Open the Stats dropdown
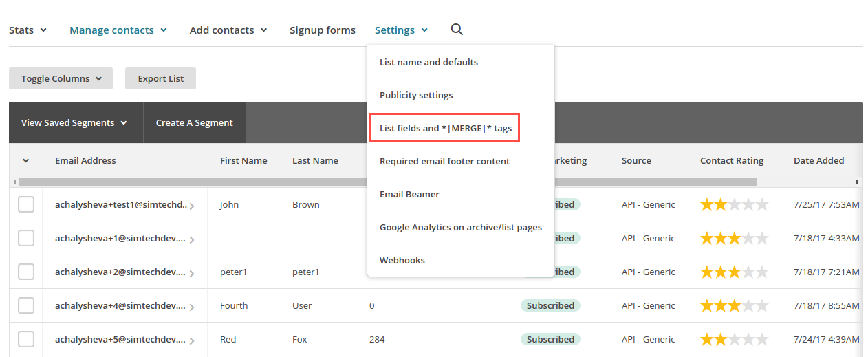This screenshot has width=868, height=357. pos(28,30)
